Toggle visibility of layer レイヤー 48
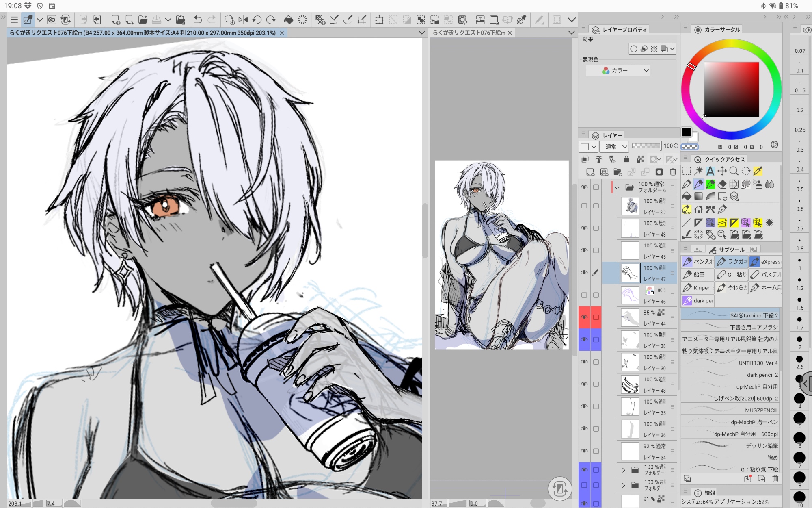The image size is (812, 508). pos(584,384)
